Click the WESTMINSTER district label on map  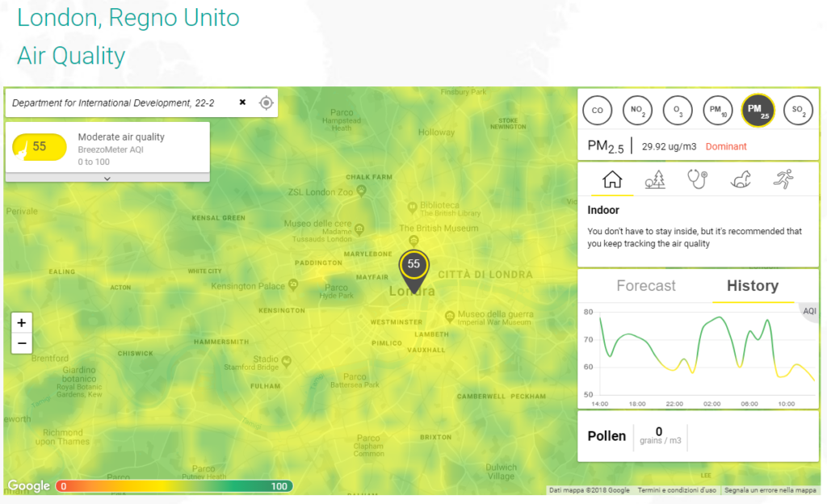[x=396, y=322]
